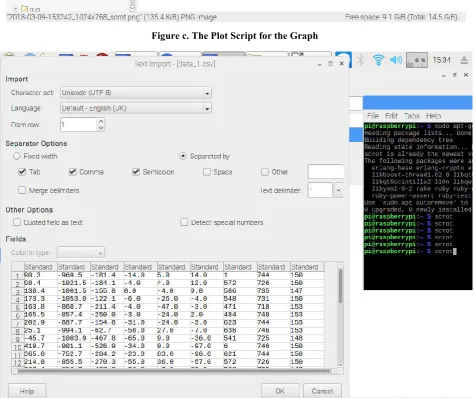Uncheck the Comma separator checkbox
Image resolution: width=475 pixels, height=398 pixels.
(72, 172)
